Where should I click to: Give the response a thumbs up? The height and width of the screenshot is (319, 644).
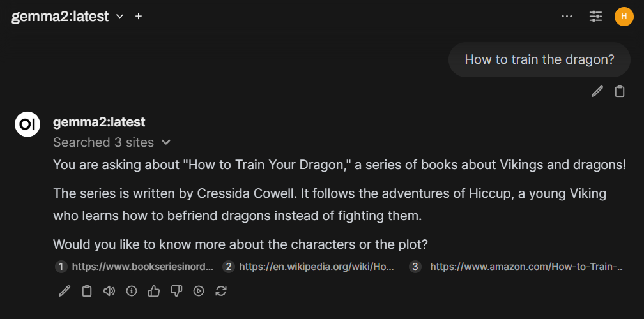coord(154,291)
